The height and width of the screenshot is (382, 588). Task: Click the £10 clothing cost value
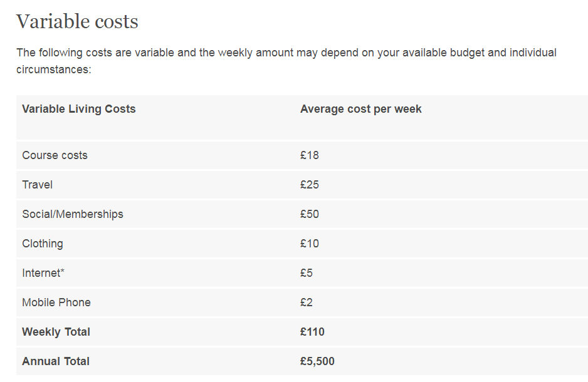coord(310,244)
